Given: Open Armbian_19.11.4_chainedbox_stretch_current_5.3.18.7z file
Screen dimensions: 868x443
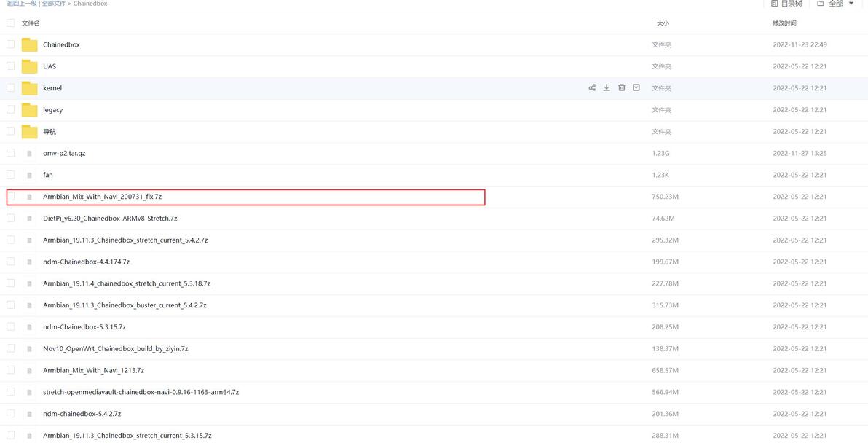Looking at the screenshot, I should pyautogui.click(x=127, y=283).
